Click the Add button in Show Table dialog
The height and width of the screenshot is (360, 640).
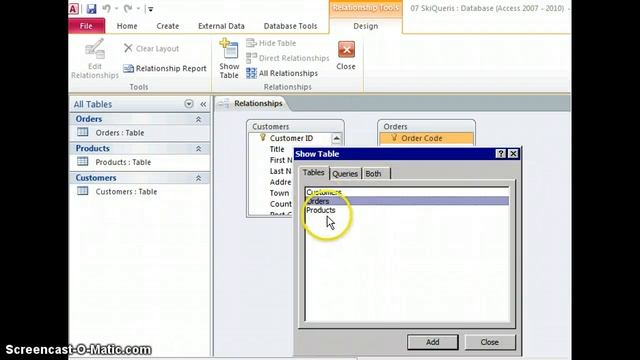click(433, 342)
